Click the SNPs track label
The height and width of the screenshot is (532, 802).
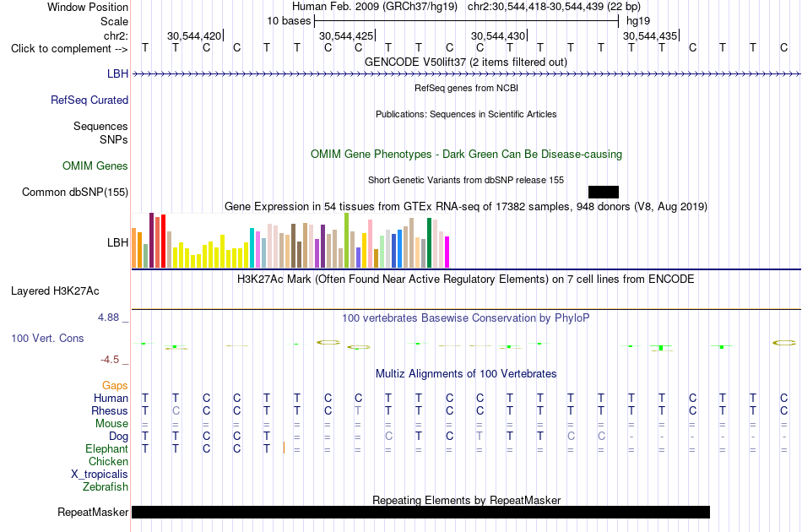point(114,139)
